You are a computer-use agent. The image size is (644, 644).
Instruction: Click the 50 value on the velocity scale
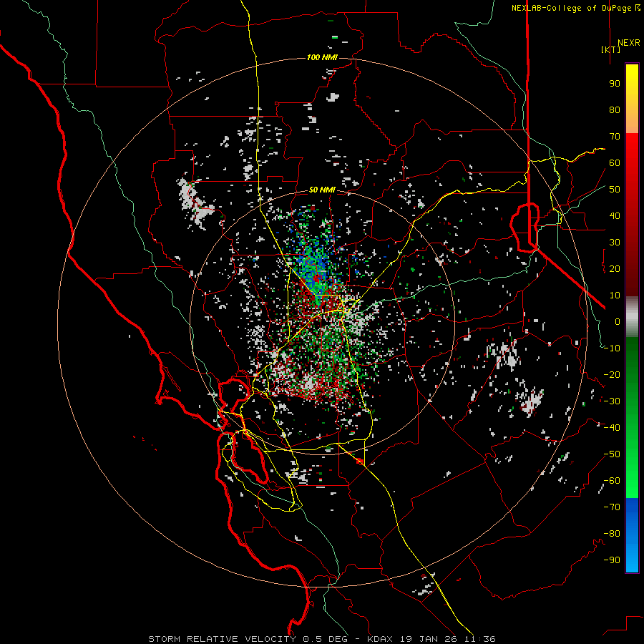615,190
